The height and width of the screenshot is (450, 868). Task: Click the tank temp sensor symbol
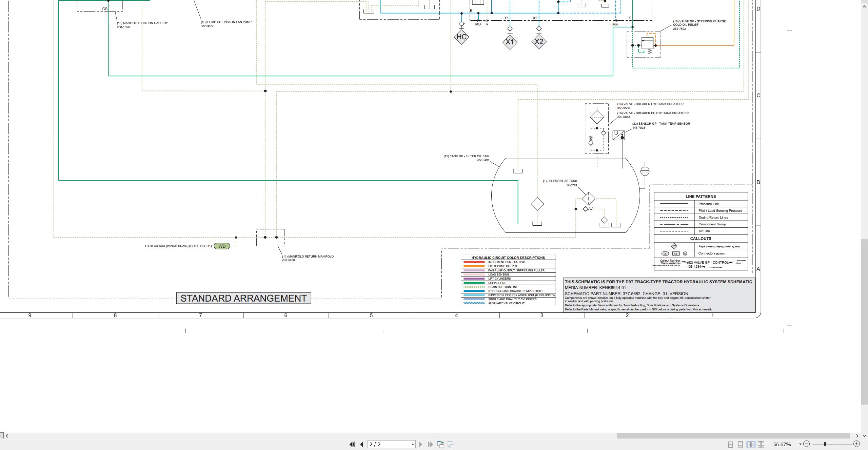619,135
